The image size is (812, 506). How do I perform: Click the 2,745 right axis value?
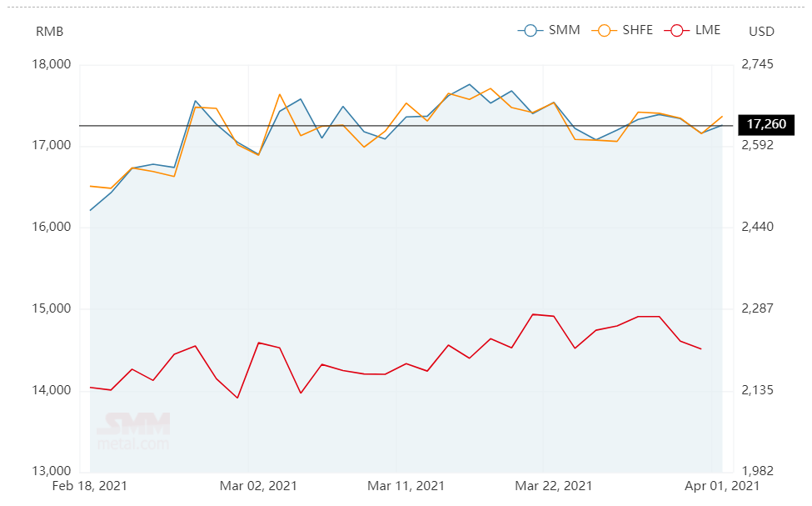[x=757, y=64]
